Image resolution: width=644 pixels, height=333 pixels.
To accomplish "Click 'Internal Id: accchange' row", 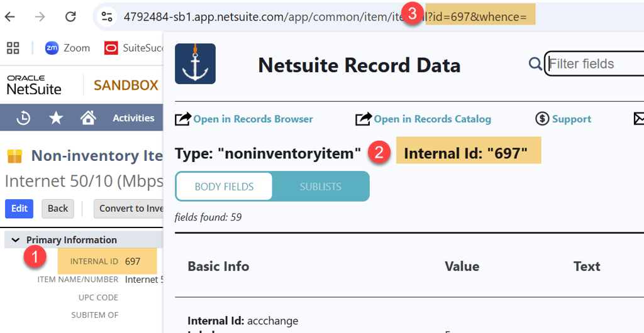I will (x=243, y=320).
